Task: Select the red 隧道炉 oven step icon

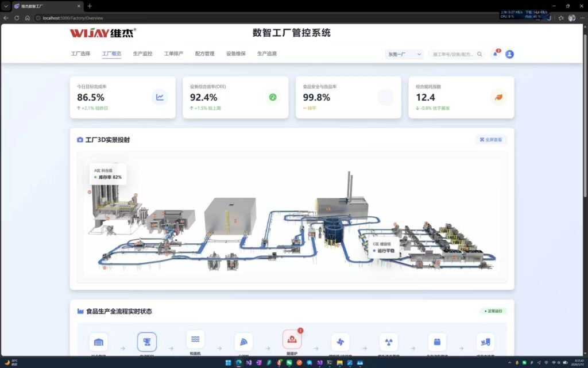Action: tap(292, 339)
